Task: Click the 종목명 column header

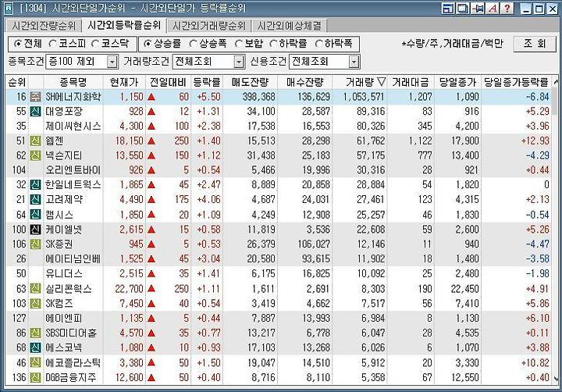Action: tap(73, 82)
